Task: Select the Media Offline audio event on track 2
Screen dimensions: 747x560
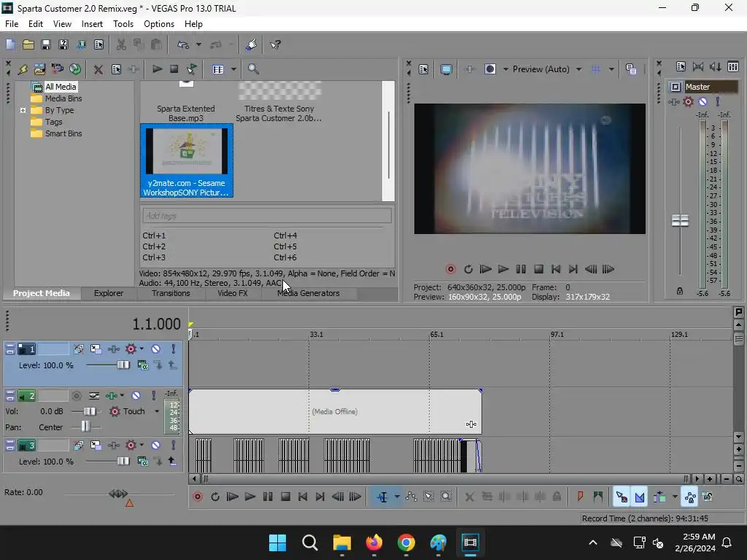Action: tap(335, 412)
